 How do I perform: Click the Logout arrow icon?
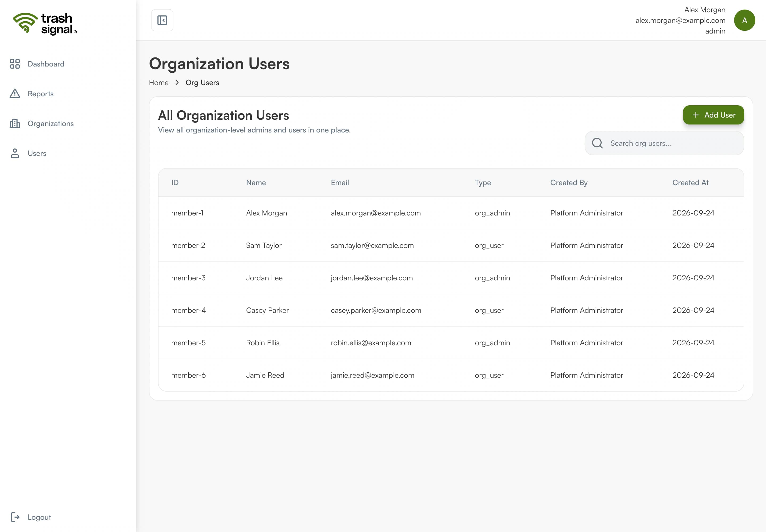point(15,517)
